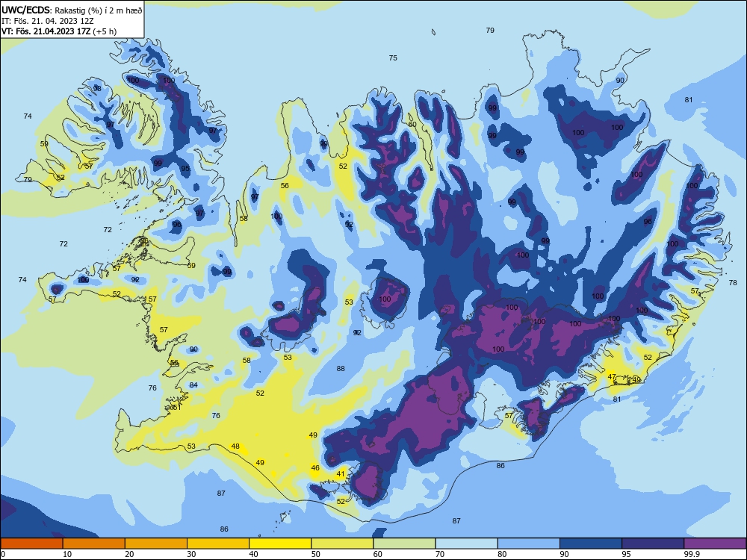Click the purple above-99.9 legend swatch
This screenshot has height=560, width=747.
[715, 544]
